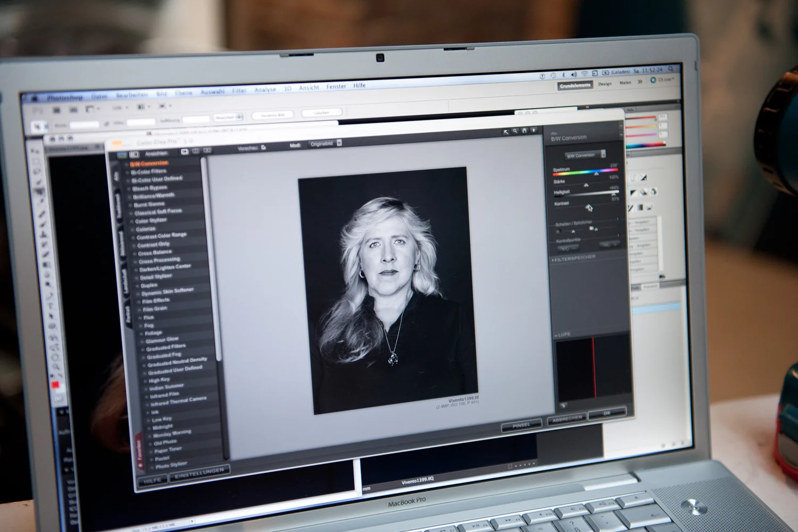The image size is (798, 532).
Task: Click the PINSEL button
Action: 521,425
